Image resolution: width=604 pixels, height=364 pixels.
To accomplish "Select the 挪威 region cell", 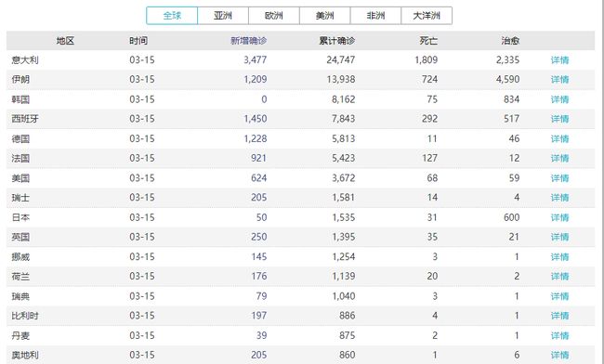I will pyautogui.click(x=20, y=256).
